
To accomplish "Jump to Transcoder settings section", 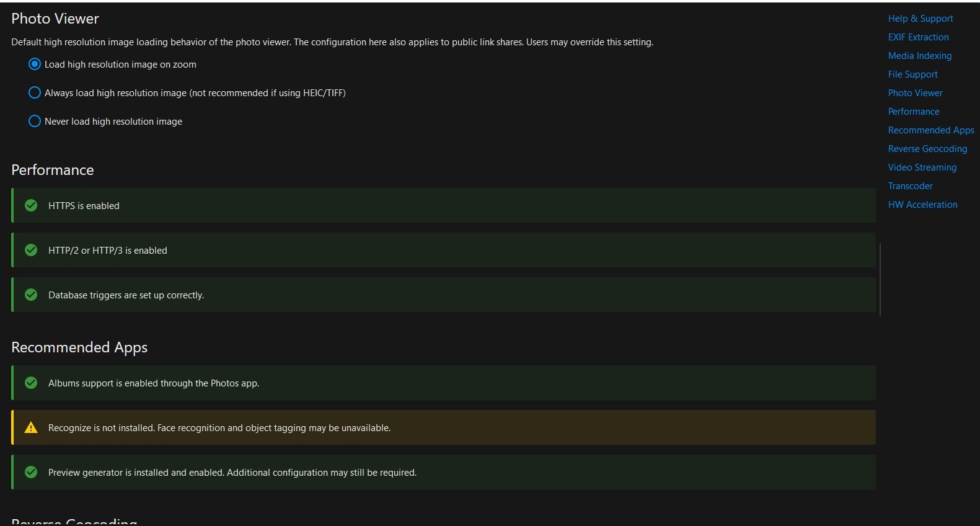I will (x=910, y=186).
